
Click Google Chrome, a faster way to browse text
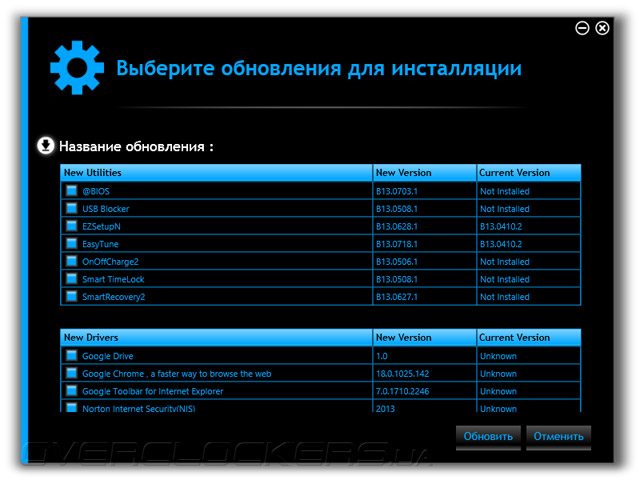(x=177, y=373)
